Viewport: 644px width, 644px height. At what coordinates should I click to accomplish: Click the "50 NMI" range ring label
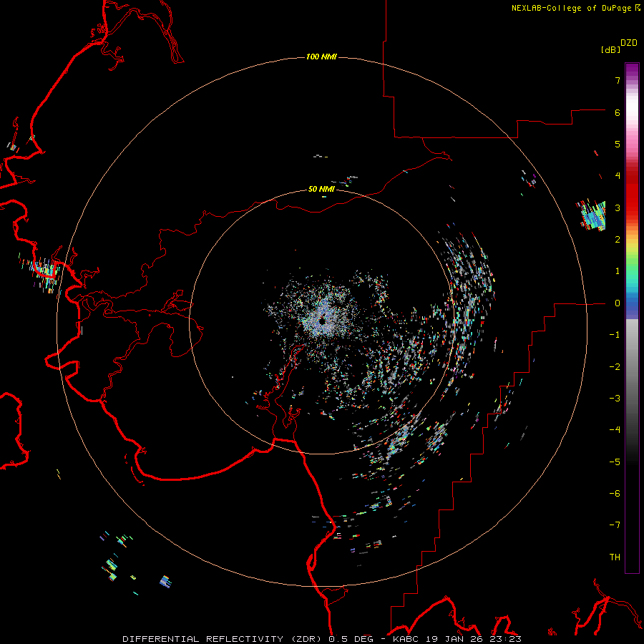coord(321,189)
